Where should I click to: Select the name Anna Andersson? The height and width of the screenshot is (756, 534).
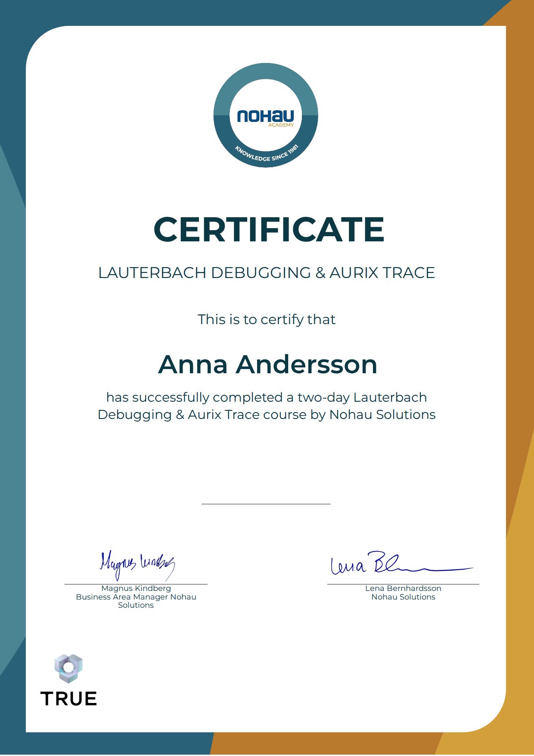pos(267,364)
